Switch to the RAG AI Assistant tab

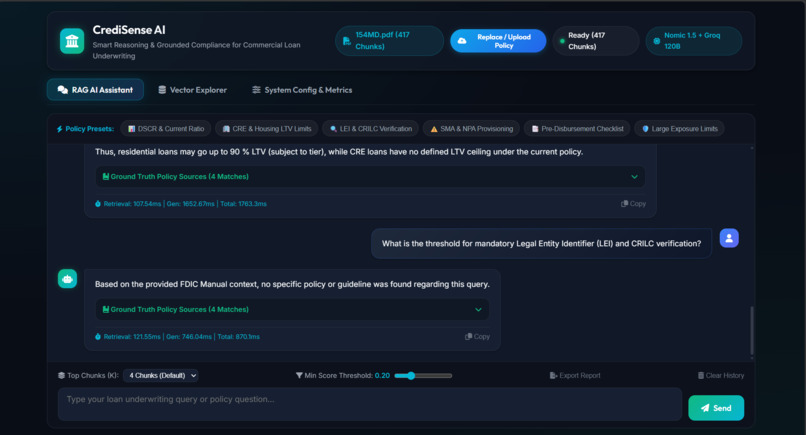point(95,90)
